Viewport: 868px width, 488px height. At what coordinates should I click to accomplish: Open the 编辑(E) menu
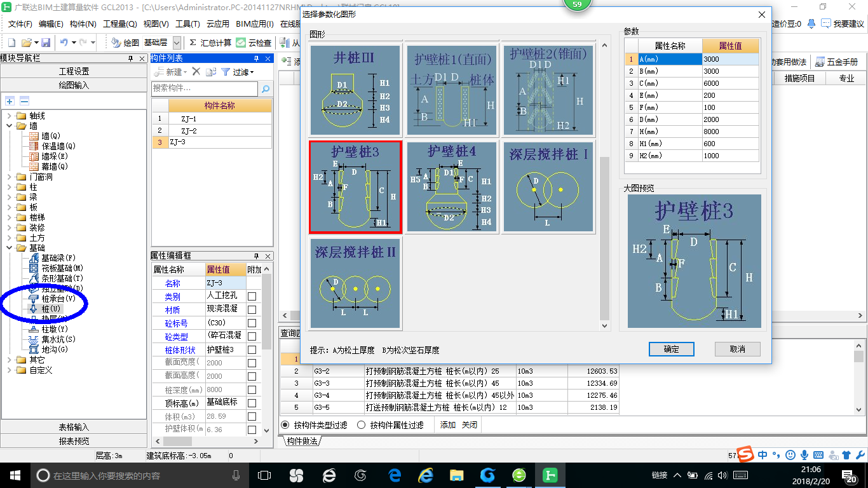[51, 24]
